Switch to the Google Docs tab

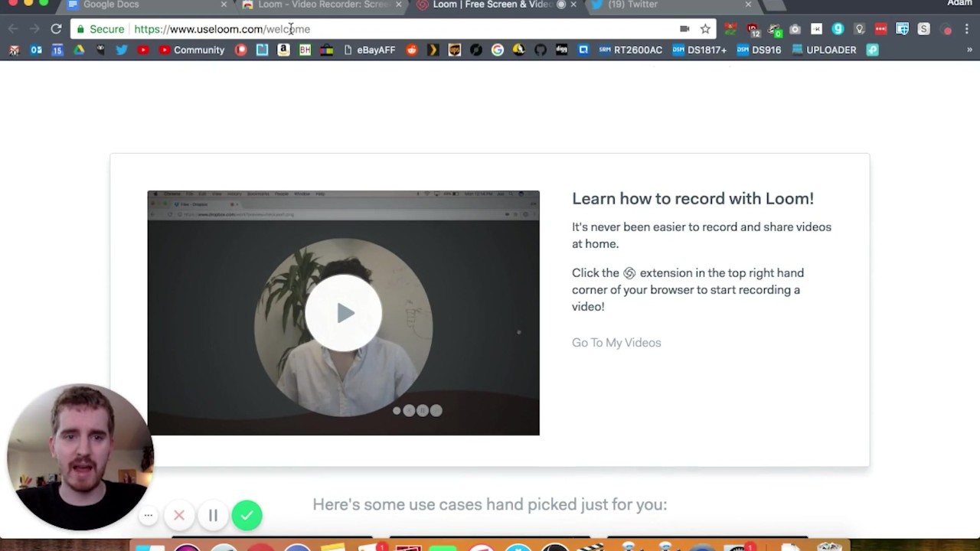click(x=145, y=5)
